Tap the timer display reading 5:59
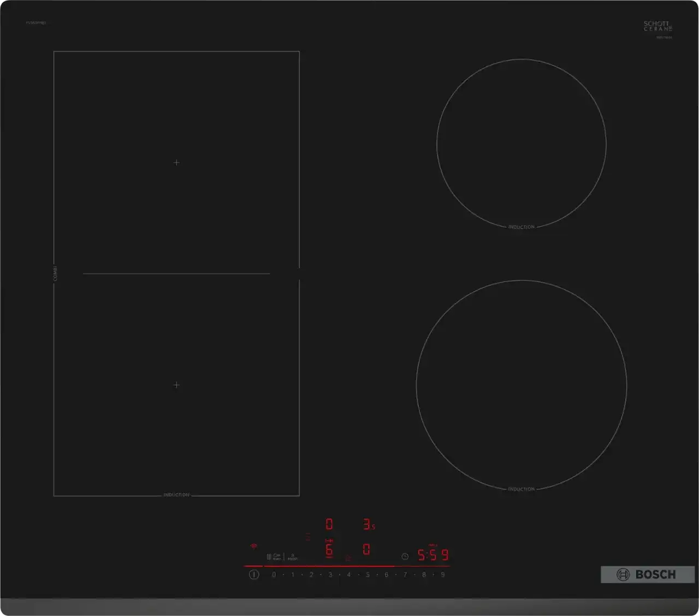 [x=433, y=555]
